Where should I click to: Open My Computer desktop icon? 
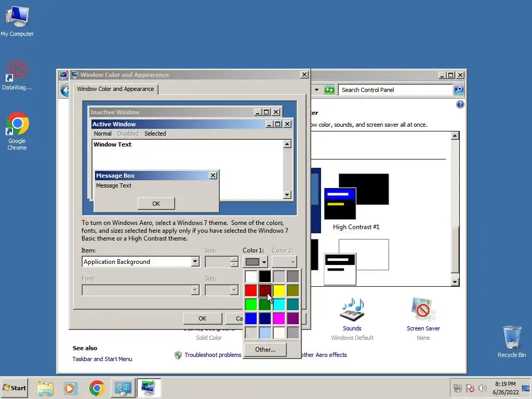tap(17, 21)
